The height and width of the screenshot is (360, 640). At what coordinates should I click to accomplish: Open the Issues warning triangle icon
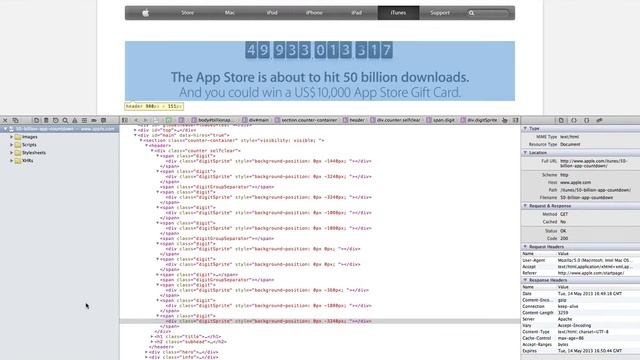[x=75, y=120]
